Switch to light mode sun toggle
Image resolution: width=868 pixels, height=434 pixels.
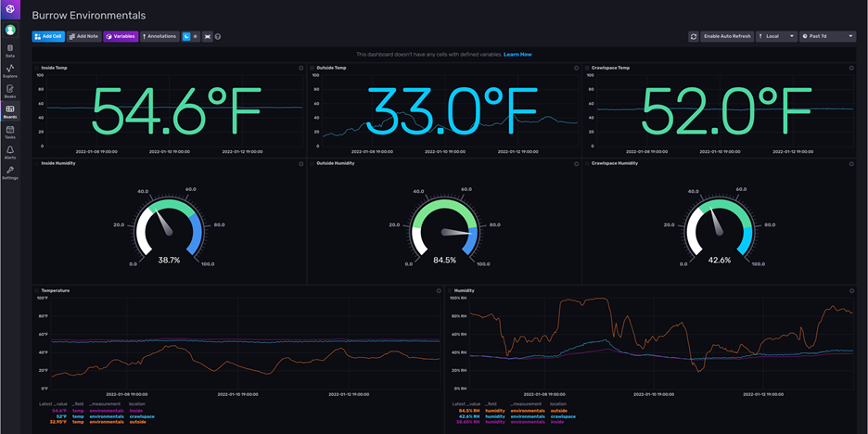(195, 36)
